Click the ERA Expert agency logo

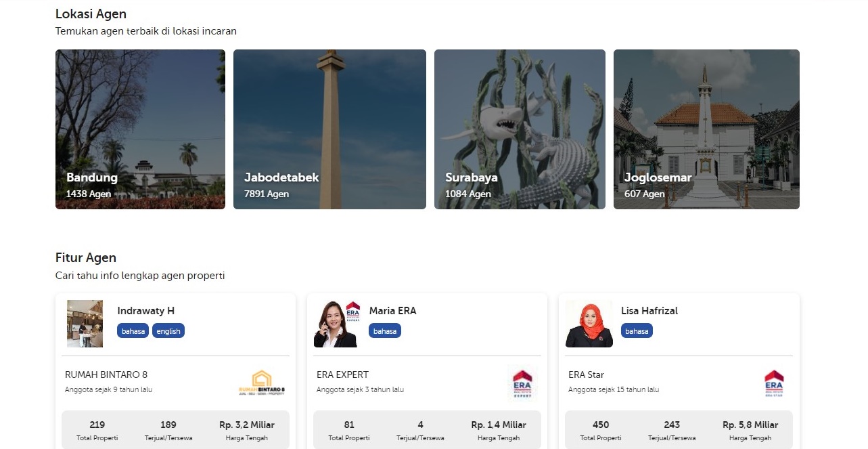coord(522,383)
